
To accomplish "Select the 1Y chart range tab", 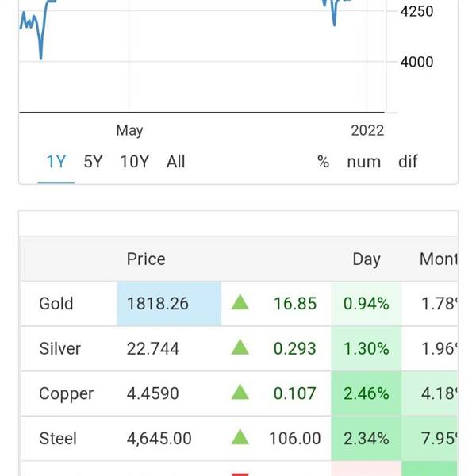I will [56, 162].
